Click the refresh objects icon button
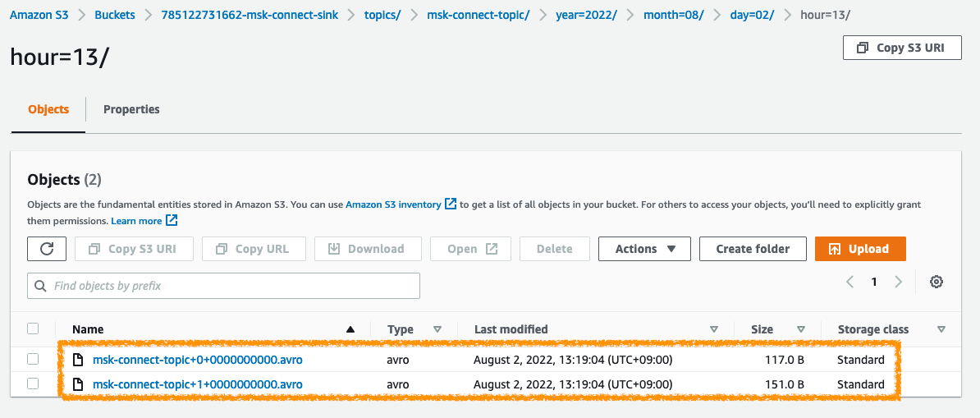980x418 pixels. pos(47,249)
